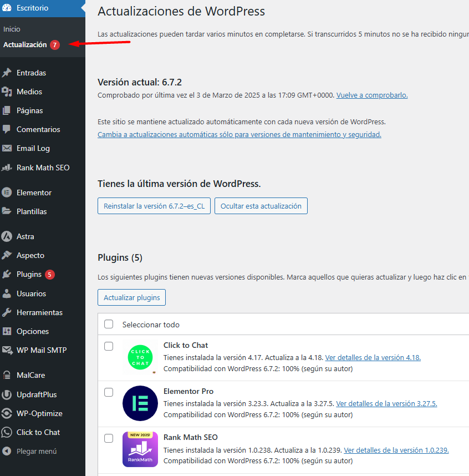Click the Medios media icon
469x476 pixels.
click(x=7, y=92)
